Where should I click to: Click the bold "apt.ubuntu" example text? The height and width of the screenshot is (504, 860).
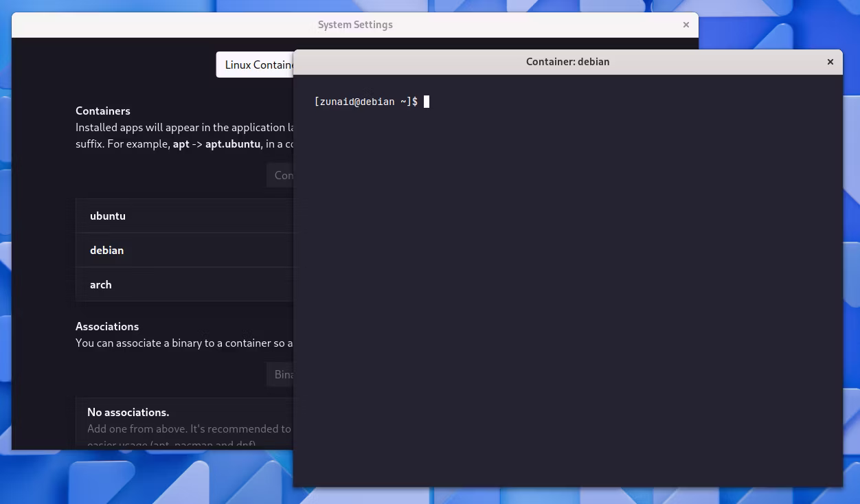[233, 144]
